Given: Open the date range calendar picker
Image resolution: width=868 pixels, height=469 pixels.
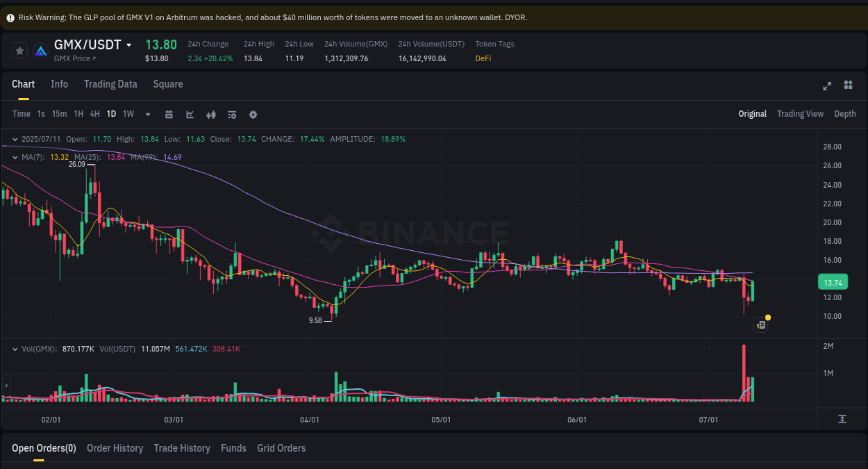Looking at the screenshot, I should pyautogui.click(x=169, y=114).
